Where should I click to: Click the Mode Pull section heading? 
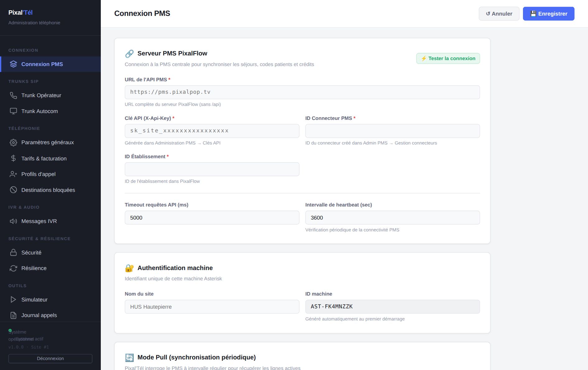[197, 357]
